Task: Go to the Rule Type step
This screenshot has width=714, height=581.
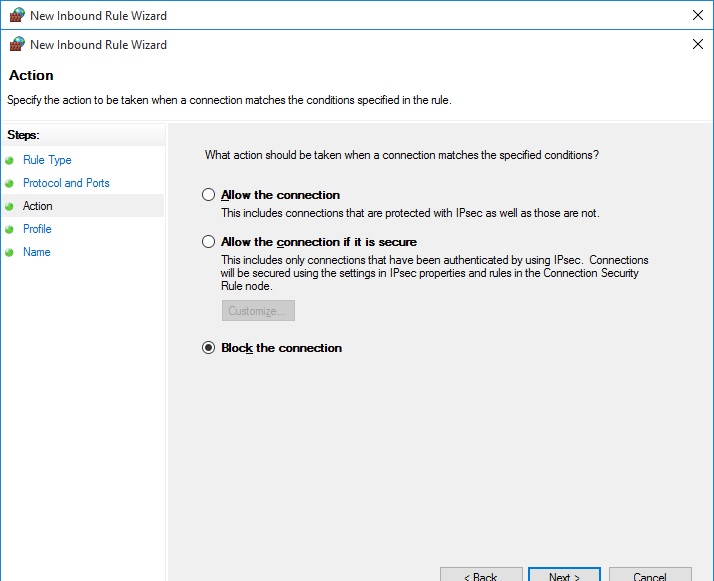Action: click(47, 160)
